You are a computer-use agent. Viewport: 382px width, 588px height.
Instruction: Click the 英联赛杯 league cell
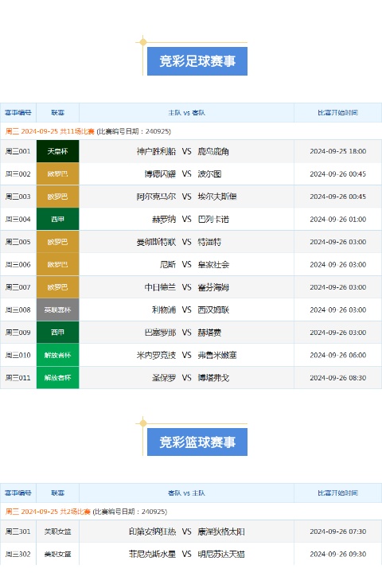click(x=58, y=310)
